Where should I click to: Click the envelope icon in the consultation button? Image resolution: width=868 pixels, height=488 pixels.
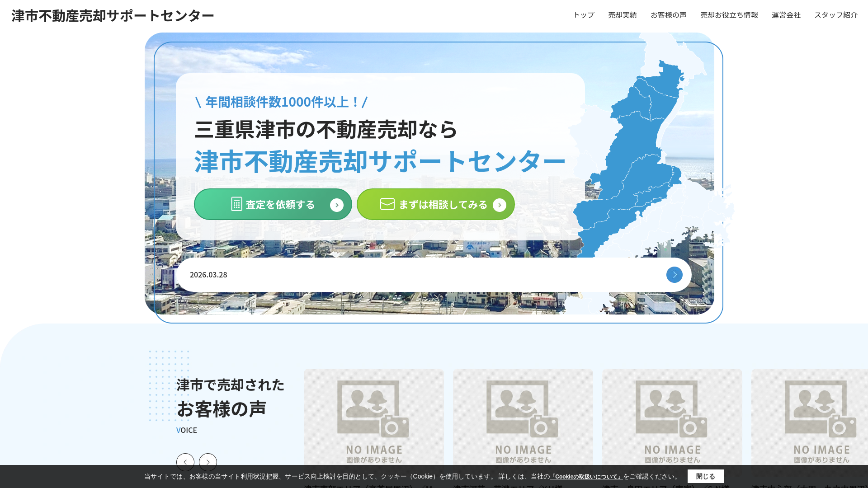387,204
